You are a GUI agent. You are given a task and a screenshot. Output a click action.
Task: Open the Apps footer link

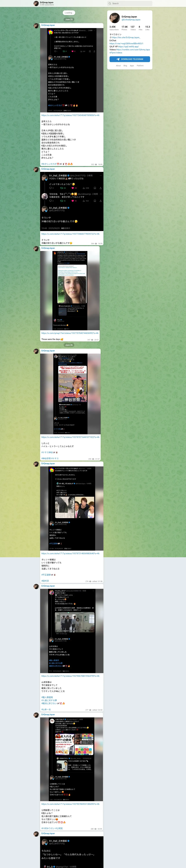[x=132, y=66]
